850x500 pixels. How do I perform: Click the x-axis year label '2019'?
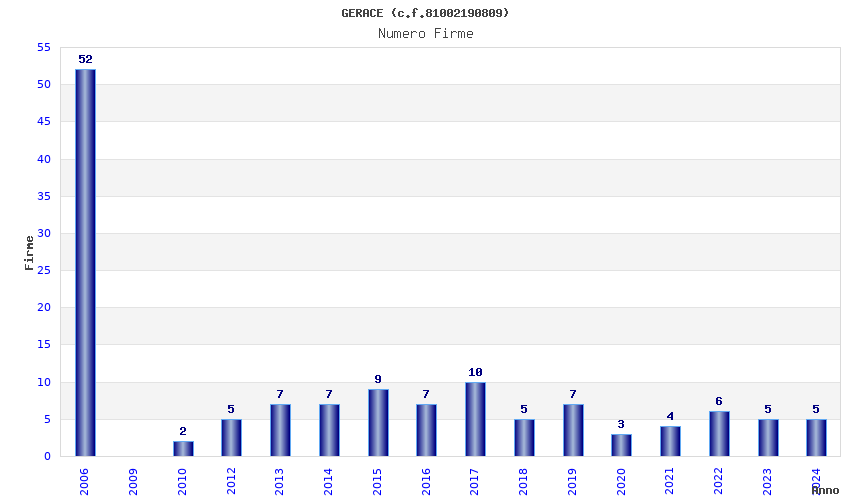click(x=572, y=482)
